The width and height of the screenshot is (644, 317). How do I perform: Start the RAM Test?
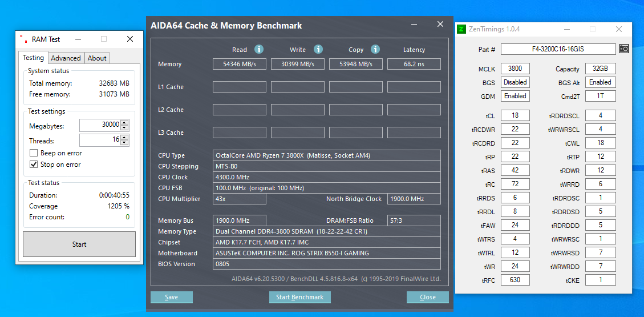(x=79, y=244)
